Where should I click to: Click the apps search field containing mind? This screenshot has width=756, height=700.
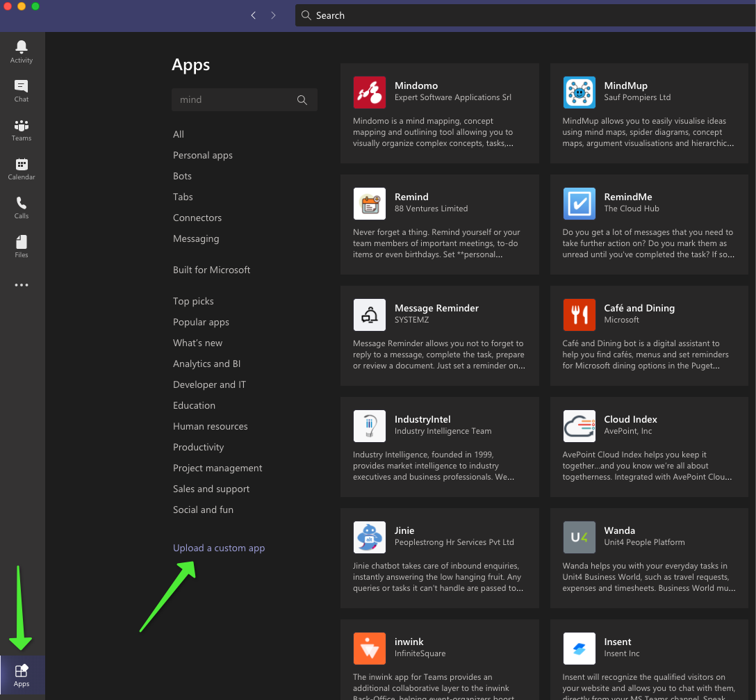[x=245, y=100]
